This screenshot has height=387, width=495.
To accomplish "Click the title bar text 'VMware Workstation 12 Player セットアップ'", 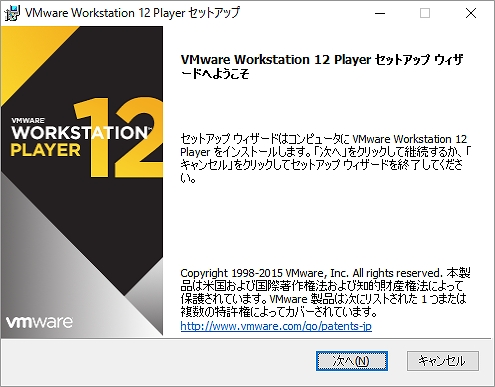I will (x=132, y=13).
